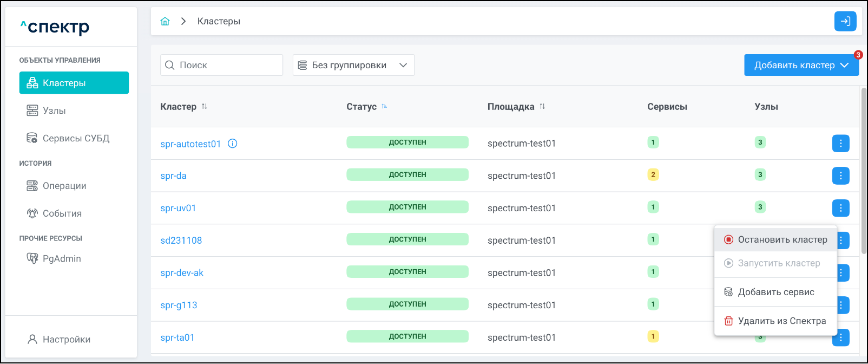Click the home icon in breadcrumb

[x=165, y=21]
